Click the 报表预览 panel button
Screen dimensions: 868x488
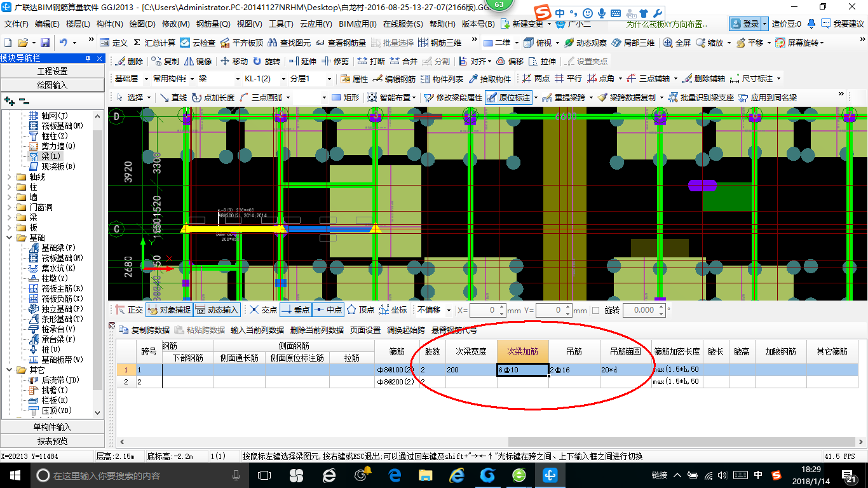(52, 441)
